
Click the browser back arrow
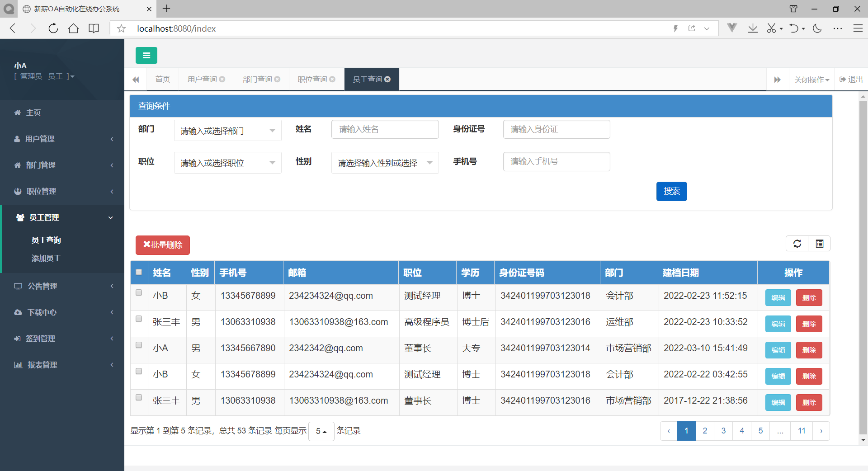click(x=13, y=28)
